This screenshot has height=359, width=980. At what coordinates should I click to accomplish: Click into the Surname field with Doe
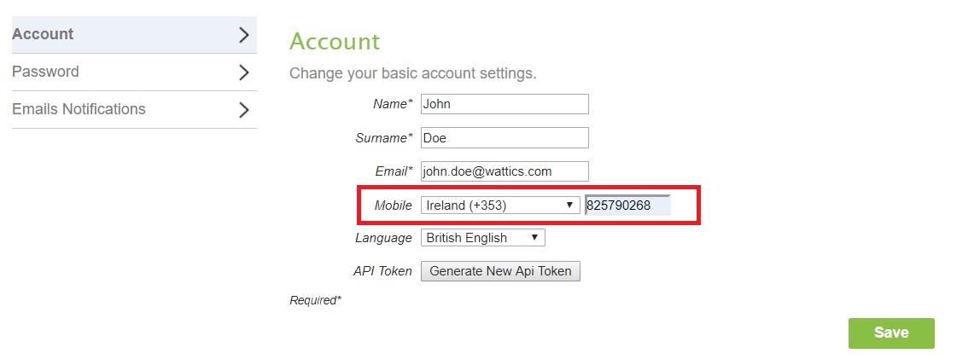pyautogui.click(x=504, y=138)
